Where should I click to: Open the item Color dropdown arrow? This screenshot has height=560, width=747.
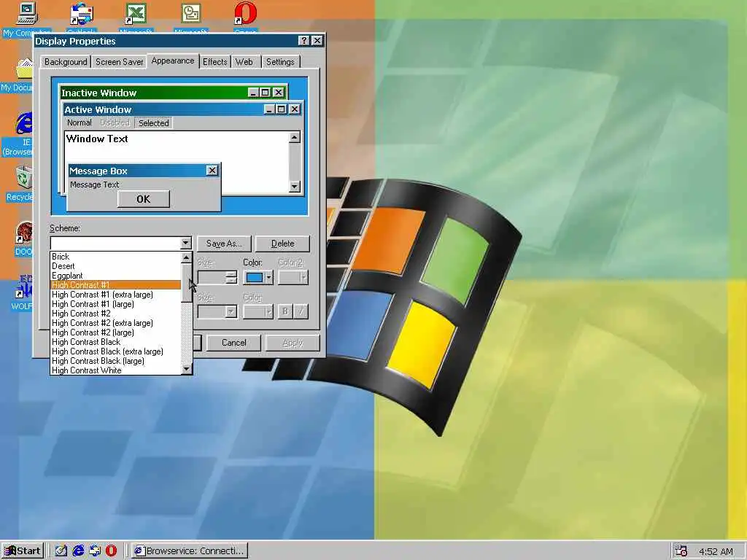[268, 277]
